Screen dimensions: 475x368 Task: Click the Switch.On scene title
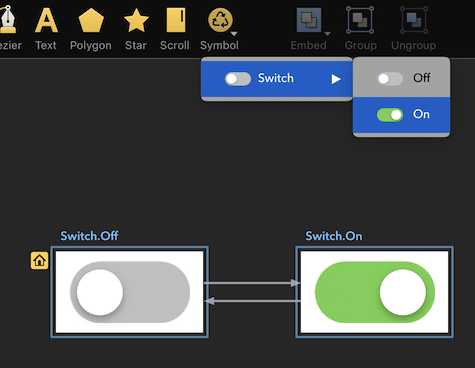[x=334, y=236]
